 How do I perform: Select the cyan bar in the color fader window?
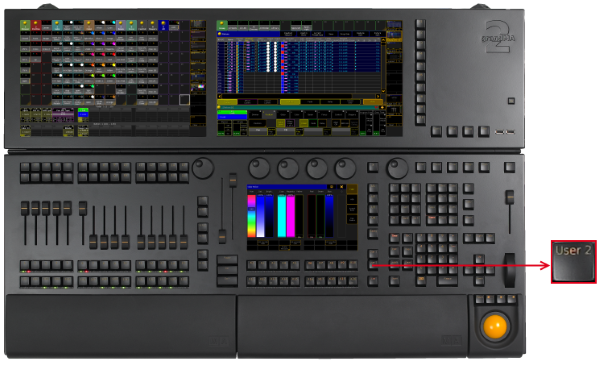tap(282, 216)
